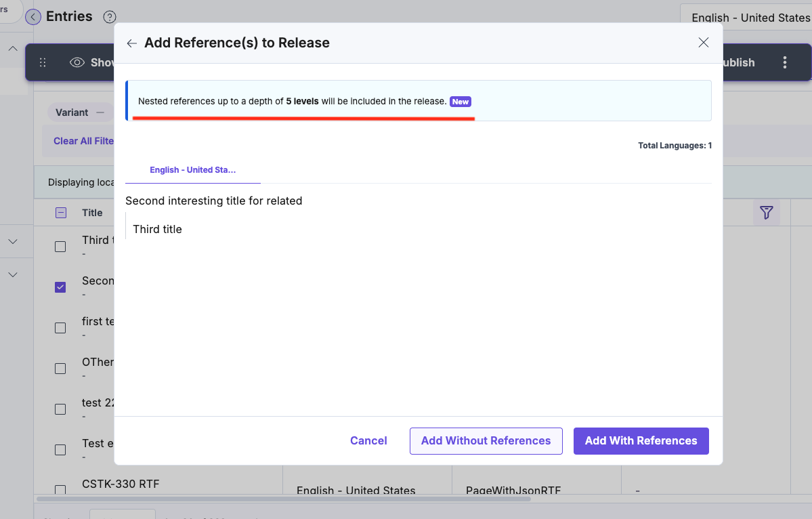Click the back arrow in the dialog header
The width and height of the screenshot is (812, 519).
pos(131,42)
